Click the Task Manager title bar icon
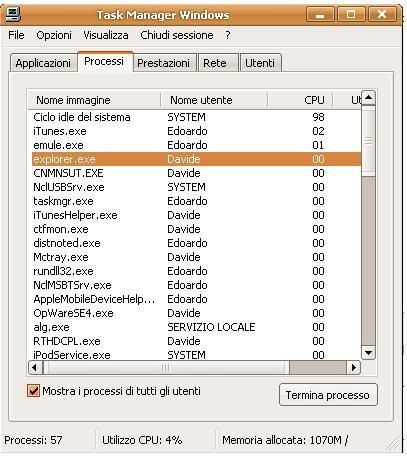Image resolution: width=407 pixels, height=460 pixels. coord(14,14)
